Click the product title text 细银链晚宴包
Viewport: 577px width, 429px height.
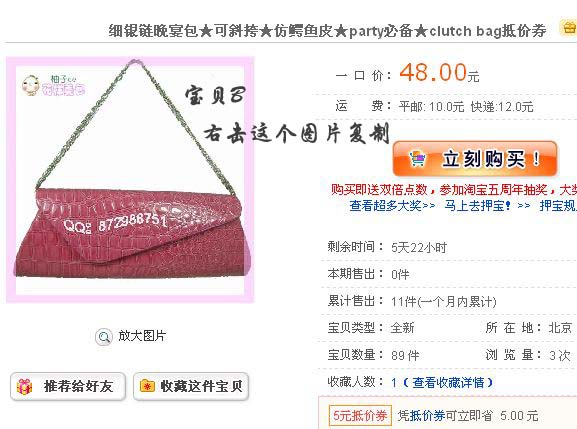(x=153, y=31)
